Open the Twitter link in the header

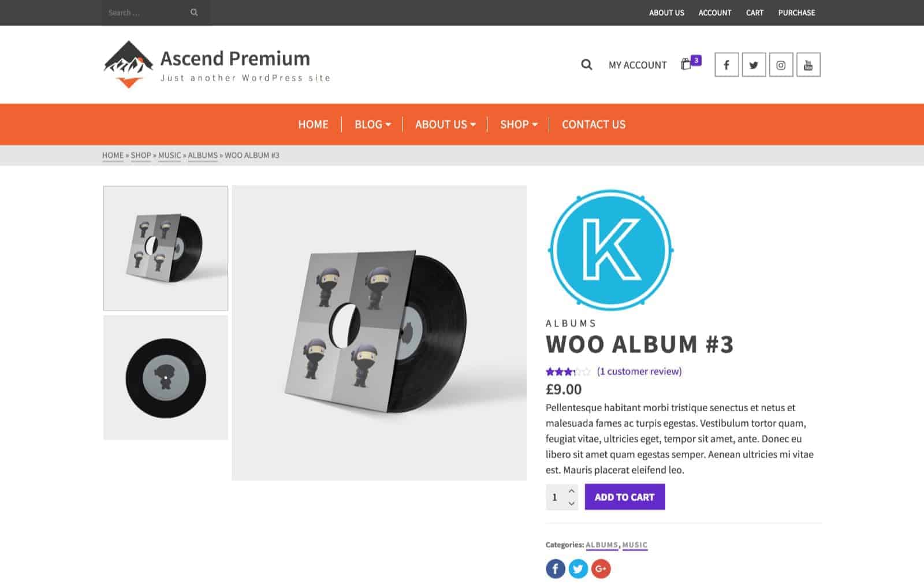click(x=754, y=65)
